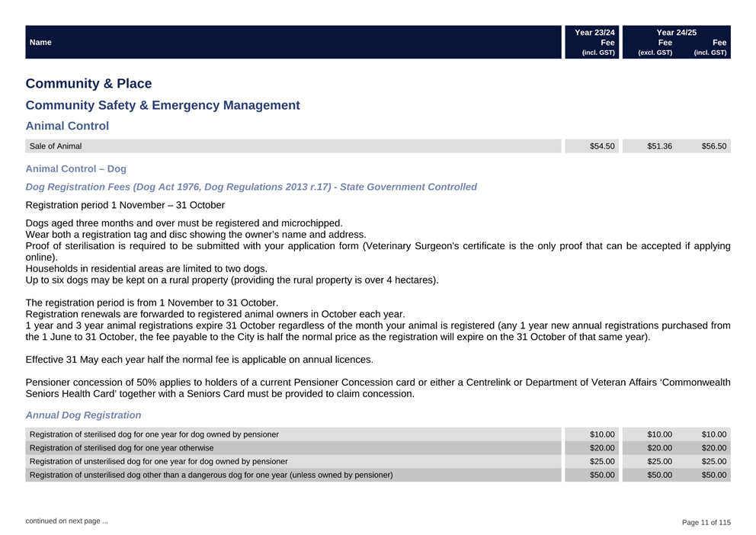Viewport: 756px width, 535px height.
Task: Select the "Registration of sterilised dog for one year otherwise" row
Action: point(121,448)
